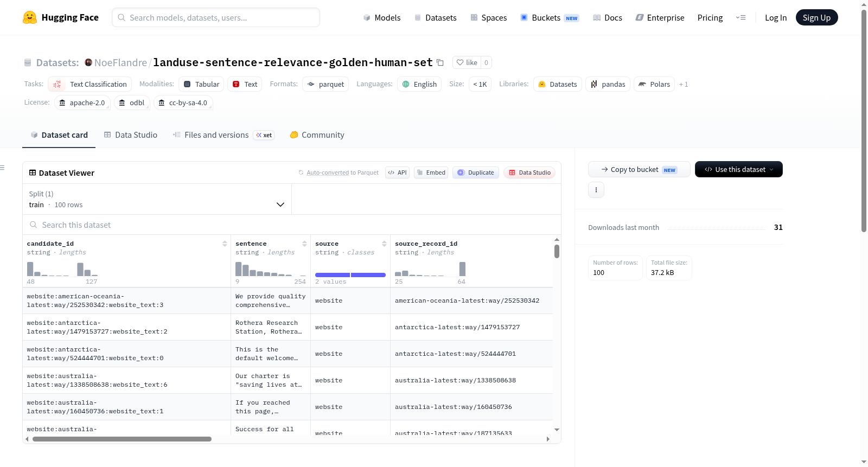Expand the train split dropdown
Screen dimensions: 868x467
(157, 199)
